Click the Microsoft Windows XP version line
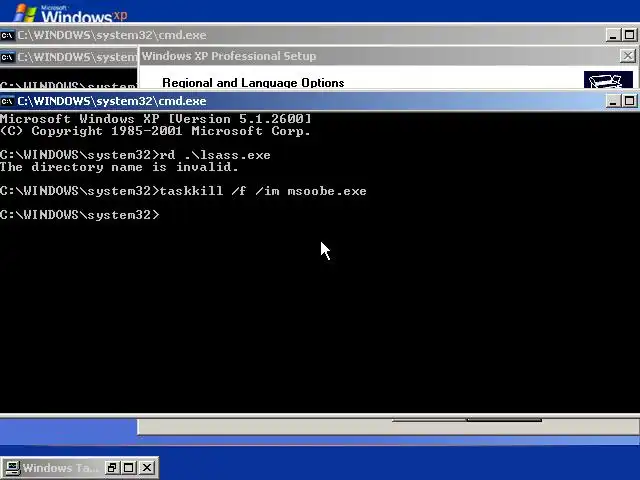 coord(156,119)
